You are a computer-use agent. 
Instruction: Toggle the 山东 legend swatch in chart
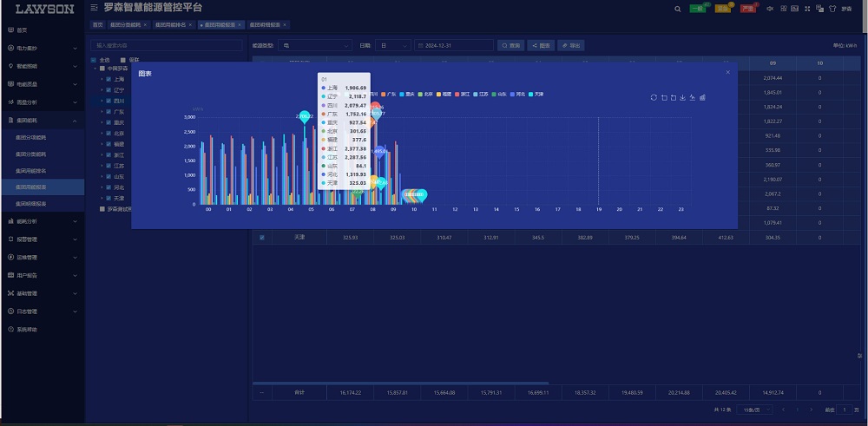[494, 94]
